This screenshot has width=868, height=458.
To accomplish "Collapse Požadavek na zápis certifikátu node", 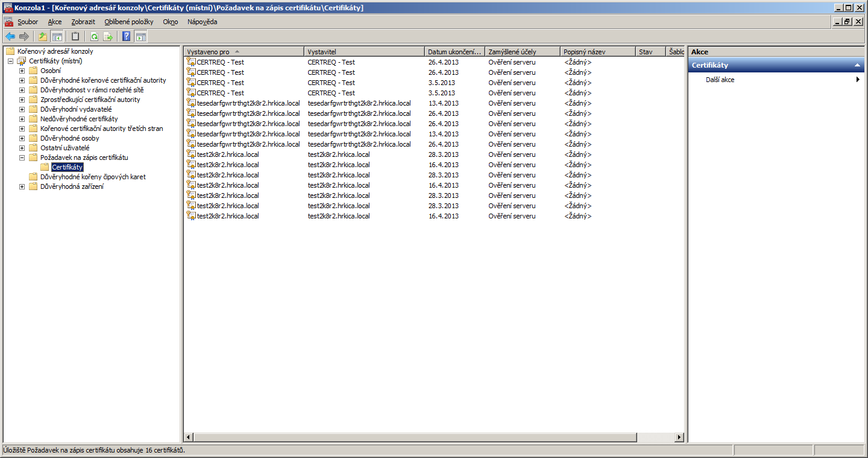I will point(22,157).
